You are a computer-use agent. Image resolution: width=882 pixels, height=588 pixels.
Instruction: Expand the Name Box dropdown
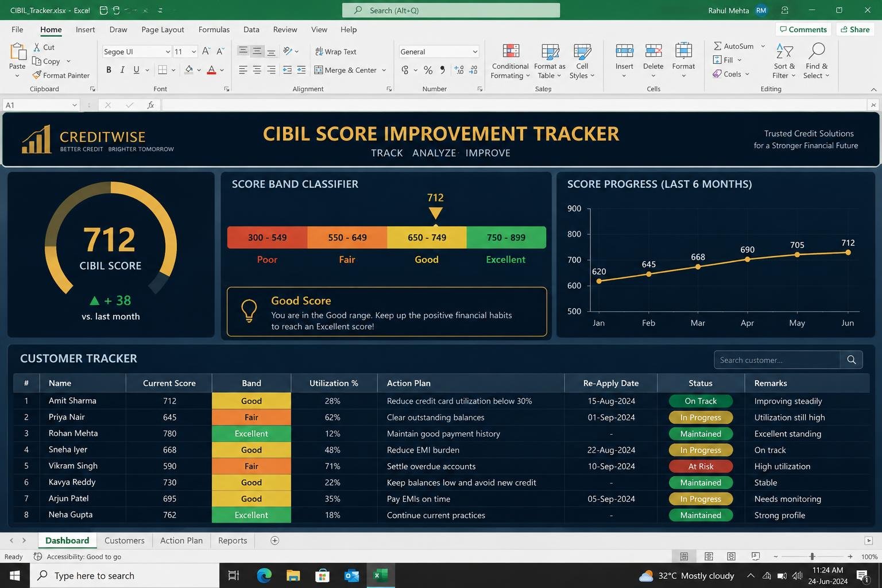(74, 105)
